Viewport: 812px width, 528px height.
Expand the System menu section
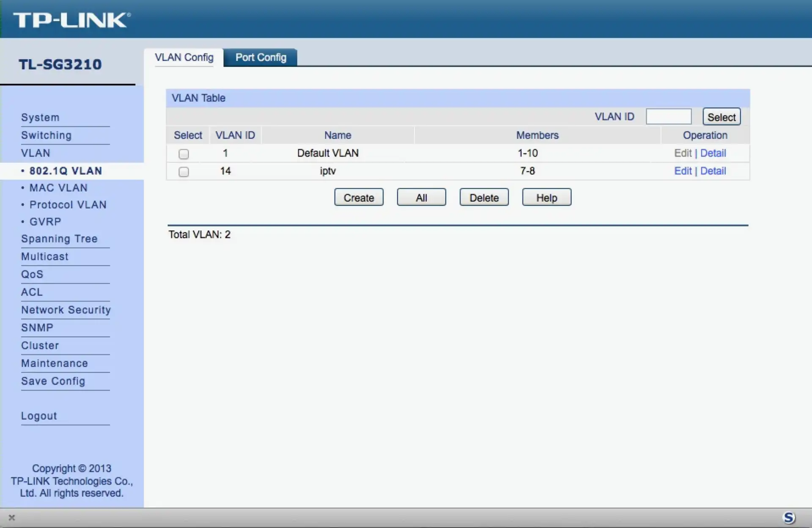[x=40, y=118]
